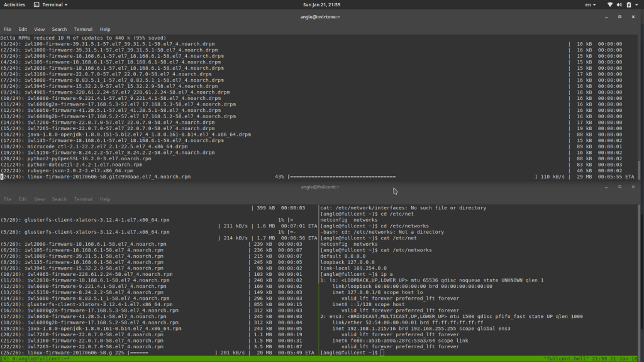Click the Activities button
The width and height of the screenshot is (644, 362).
click(14, 4)
